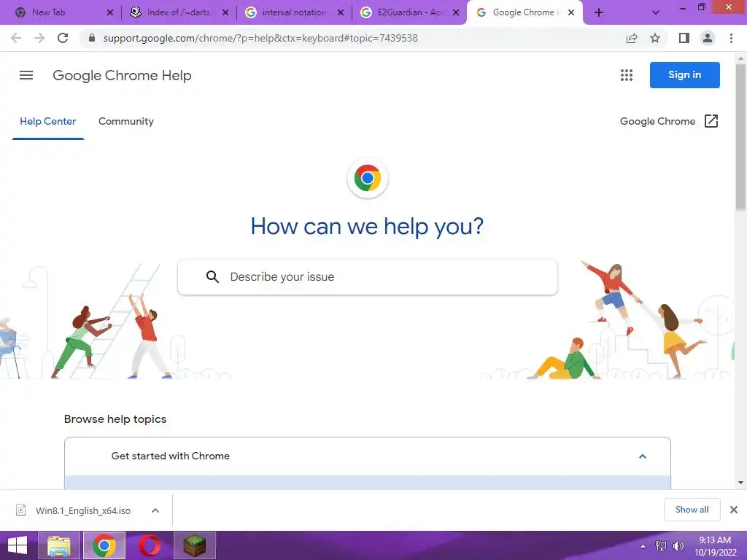This screenshot has width=747, height=560.
Task: Open File Explorer from the taskbar
Action: coord(59,545)
